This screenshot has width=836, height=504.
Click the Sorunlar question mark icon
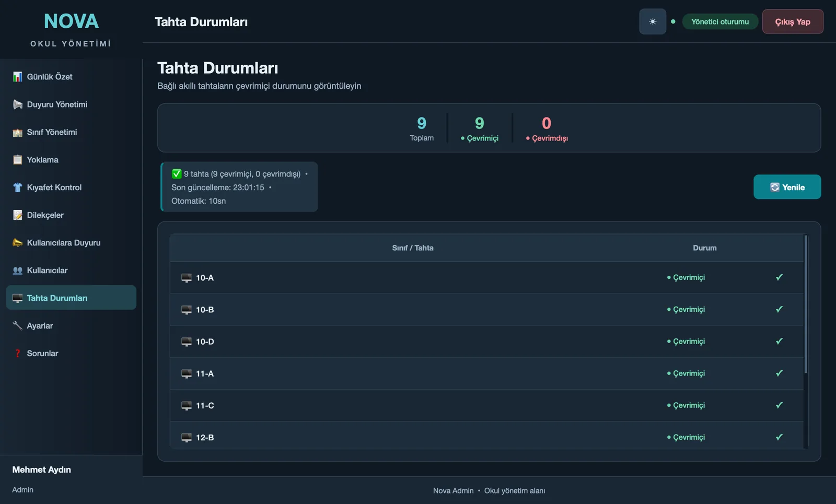18,354
